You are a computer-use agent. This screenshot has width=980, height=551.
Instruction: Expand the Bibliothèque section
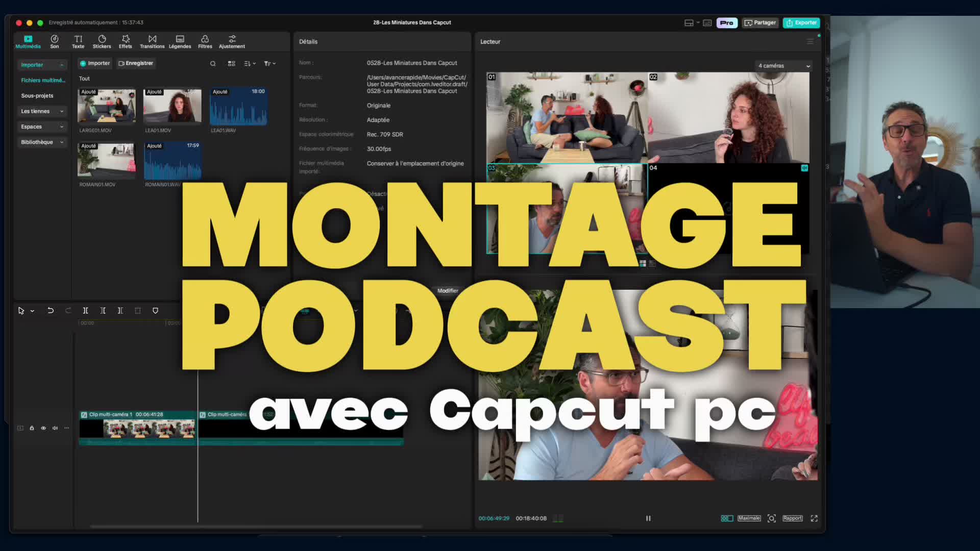click(42, 142)
